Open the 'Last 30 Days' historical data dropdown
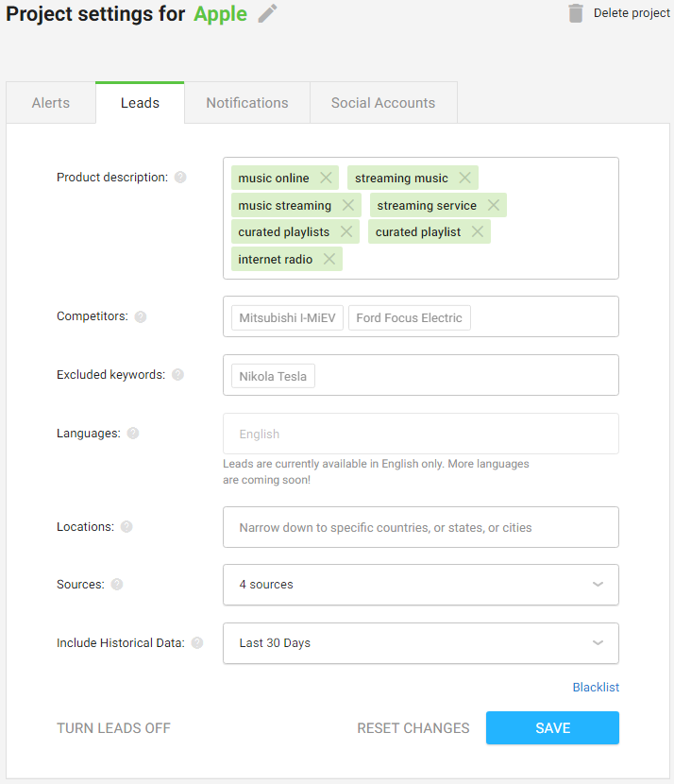 tap(421, 643)
